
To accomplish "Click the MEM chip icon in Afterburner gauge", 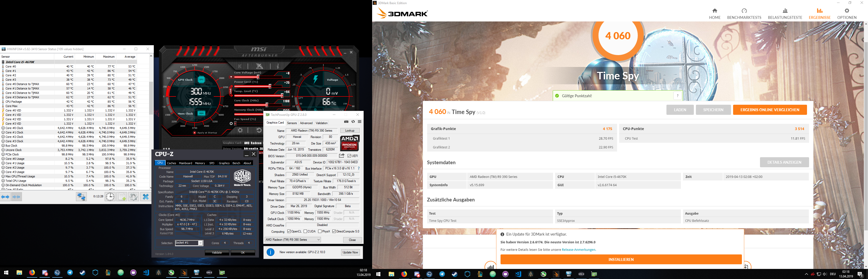I will tap(202, 113).
